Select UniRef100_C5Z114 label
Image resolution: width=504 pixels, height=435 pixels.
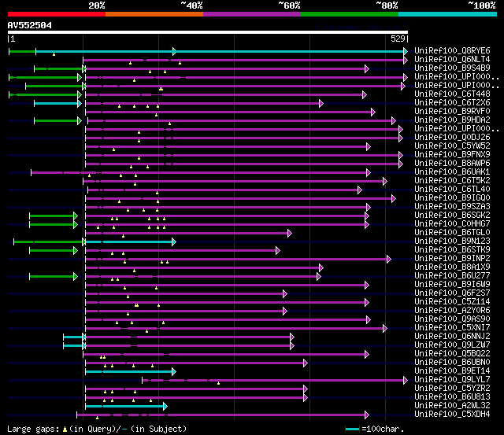click(452, 302)
